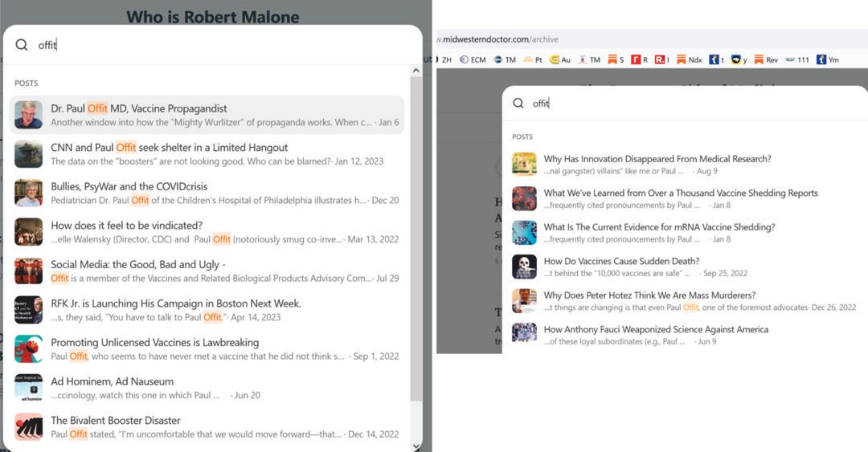This screenshot has width=868, height=452.
Task: Open 'Promoting Unlicensed Vaccines is Lawbreaking' result
Action: click(x=207, y=348)
